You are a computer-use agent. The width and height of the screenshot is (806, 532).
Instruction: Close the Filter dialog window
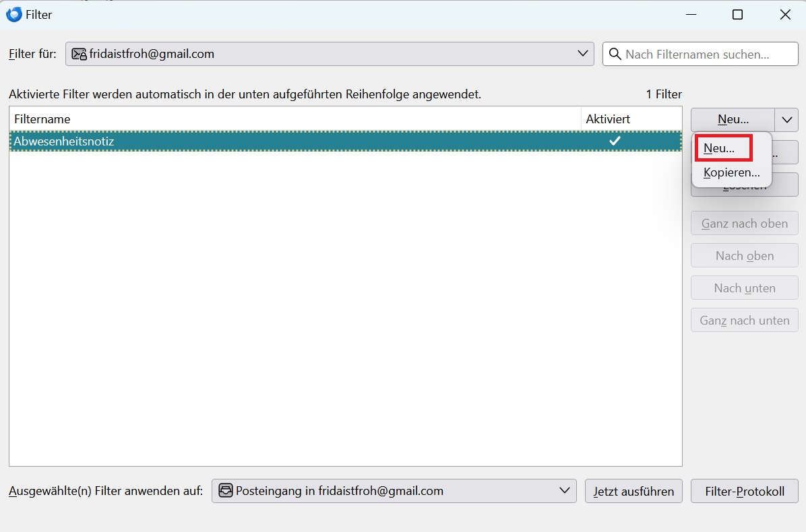(785, 15)
